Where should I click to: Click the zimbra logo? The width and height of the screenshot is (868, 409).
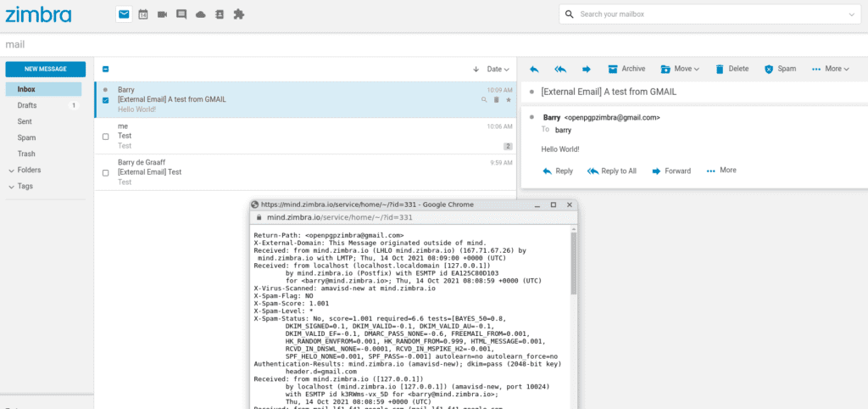(39, 14)
